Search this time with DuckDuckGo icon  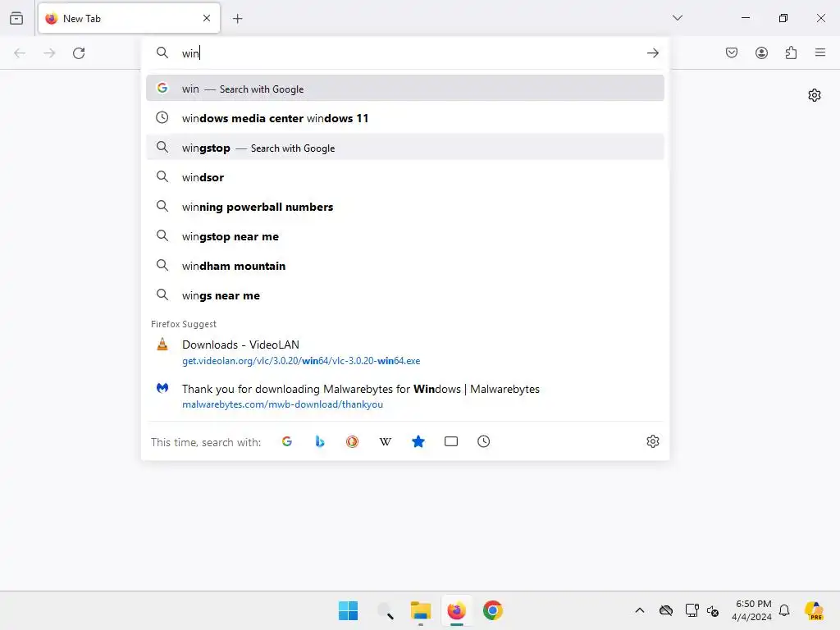(x=352, y=441)
